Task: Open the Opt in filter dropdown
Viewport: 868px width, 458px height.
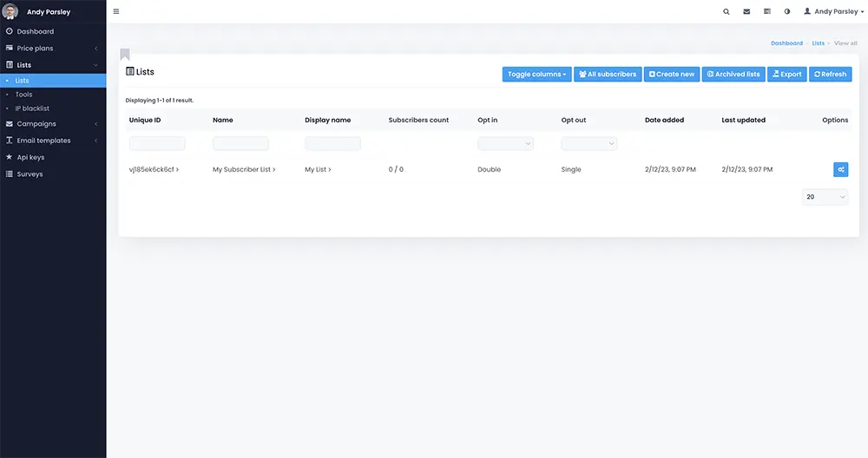Action: pyautogui.click(x=505, y=144)
